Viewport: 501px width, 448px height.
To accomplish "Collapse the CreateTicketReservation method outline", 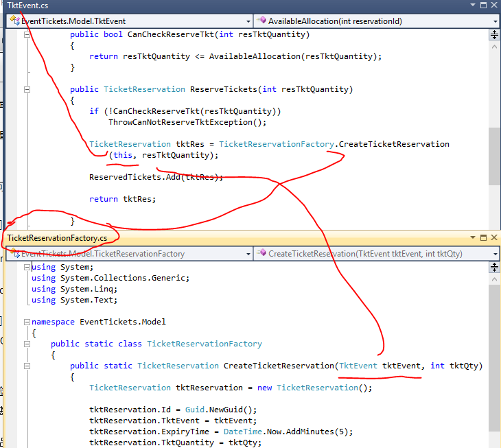I will pyautogui.click(x=27, y=366).
